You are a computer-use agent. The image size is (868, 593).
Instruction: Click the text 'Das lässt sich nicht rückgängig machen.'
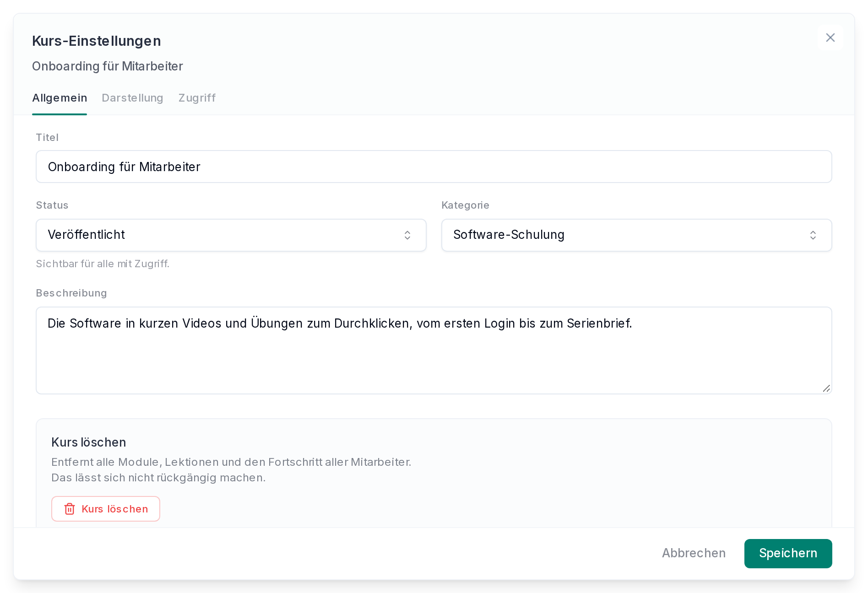(158, 478)
